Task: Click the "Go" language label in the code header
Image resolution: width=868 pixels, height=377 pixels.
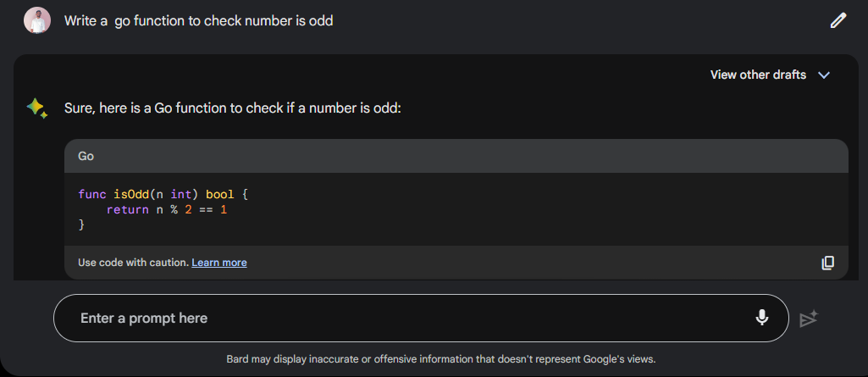Action: (86, 156)
